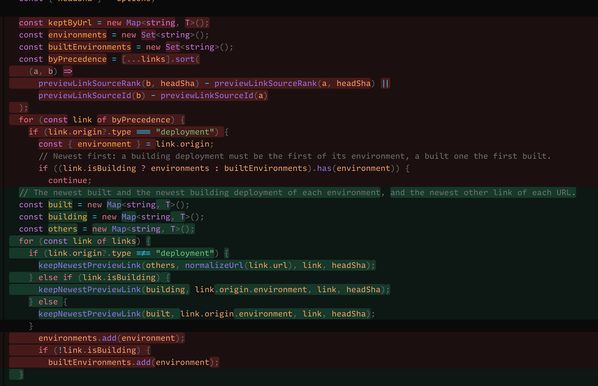The height and width of the screenshot is (386, 598).
Task: Click the added line declaring 'others' Map
Action: (x=106, y=229)
